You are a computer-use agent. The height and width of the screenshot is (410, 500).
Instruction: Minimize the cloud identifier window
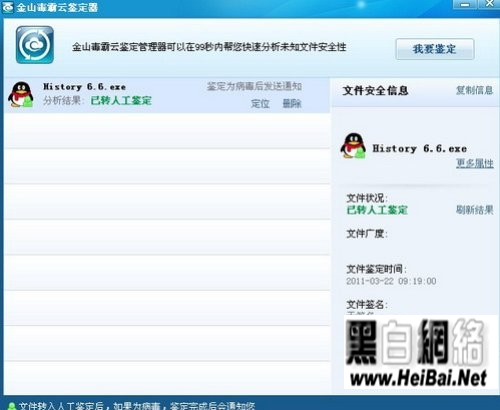pyautogui.click(x=465, y=4)
